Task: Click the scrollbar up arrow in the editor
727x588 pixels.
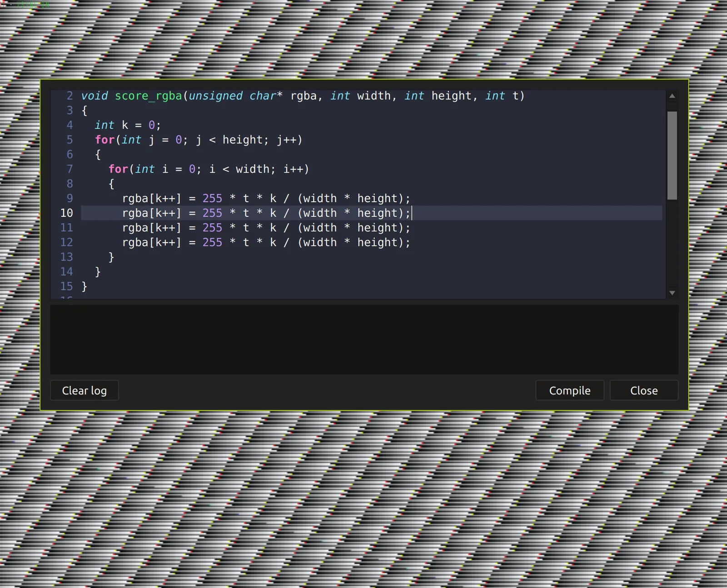Action: 672,96
